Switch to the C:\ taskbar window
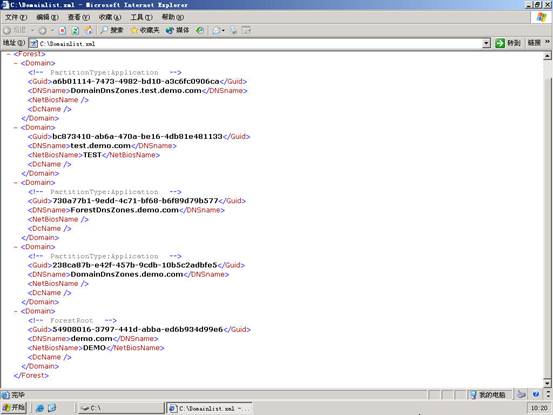Screen dimensions: 553x415 point(121,408)
